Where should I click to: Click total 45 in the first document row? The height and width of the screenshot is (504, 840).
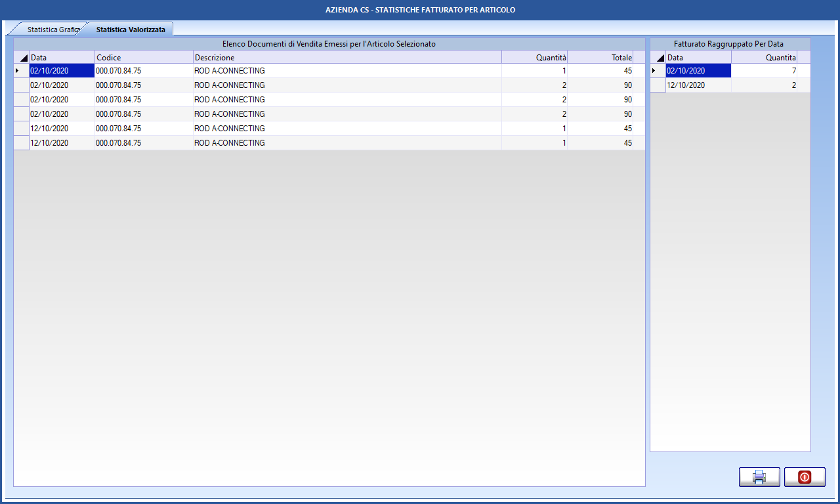click(x=600, y=71)
